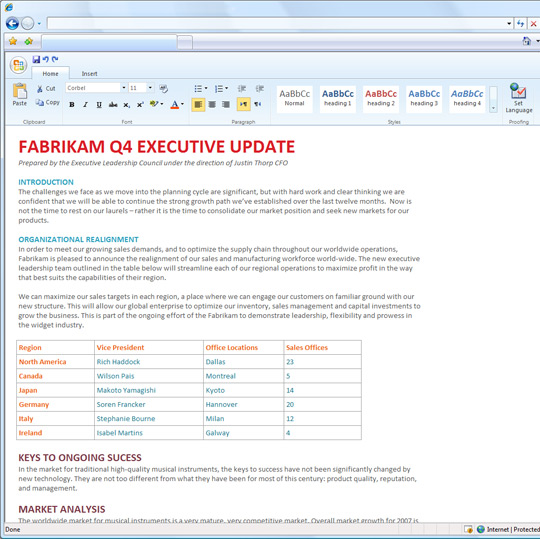This screenshot has height=539, width=540.
Task: Click the 'Montreal' table cell
Action: [243, 376]
